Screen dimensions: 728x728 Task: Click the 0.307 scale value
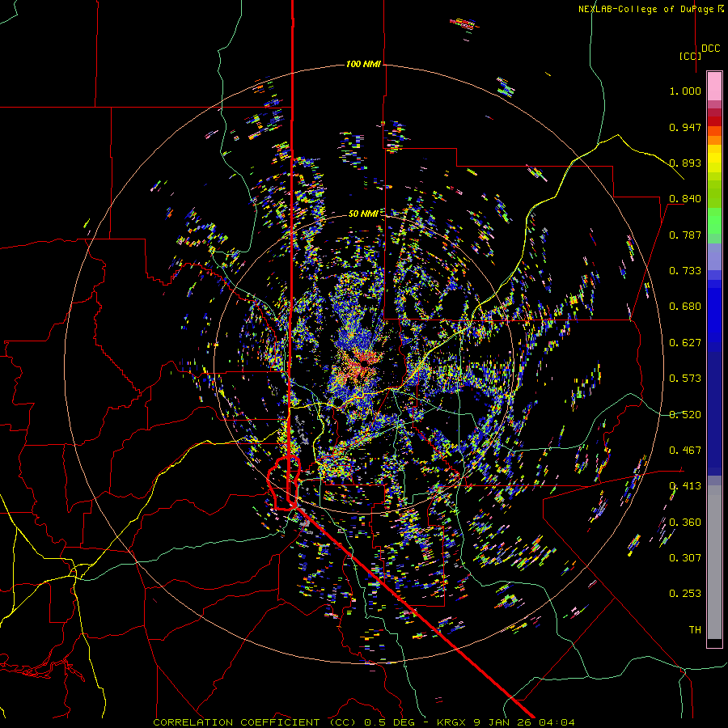click(x=685, y=558)
